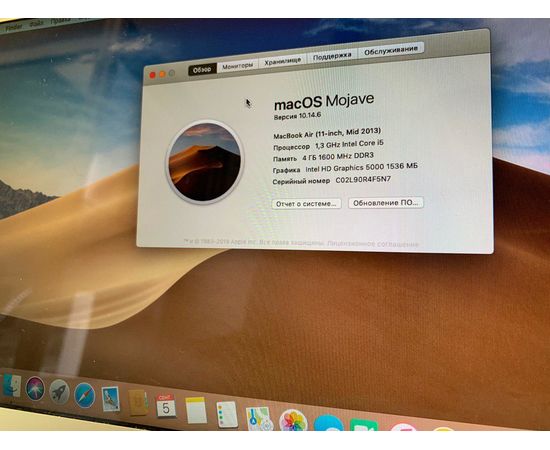550x450 pixels.
Task: Click the macOS Mojave title
Action: [324, 102]
